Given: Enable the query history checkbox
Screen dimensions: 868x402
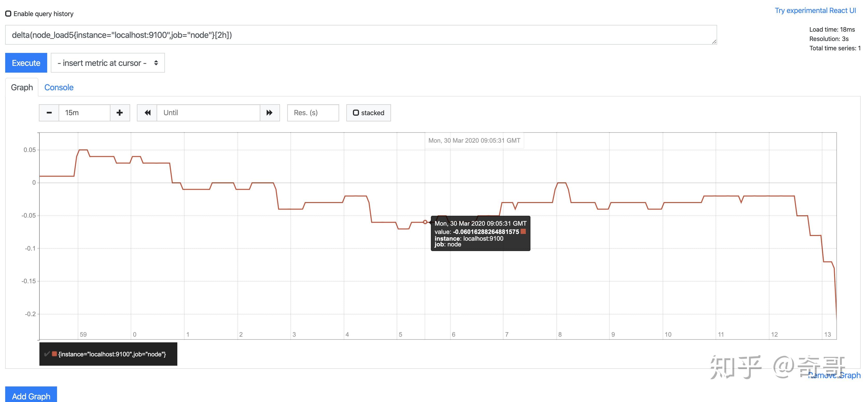Looking at the screenshot, I should (8, 14).
